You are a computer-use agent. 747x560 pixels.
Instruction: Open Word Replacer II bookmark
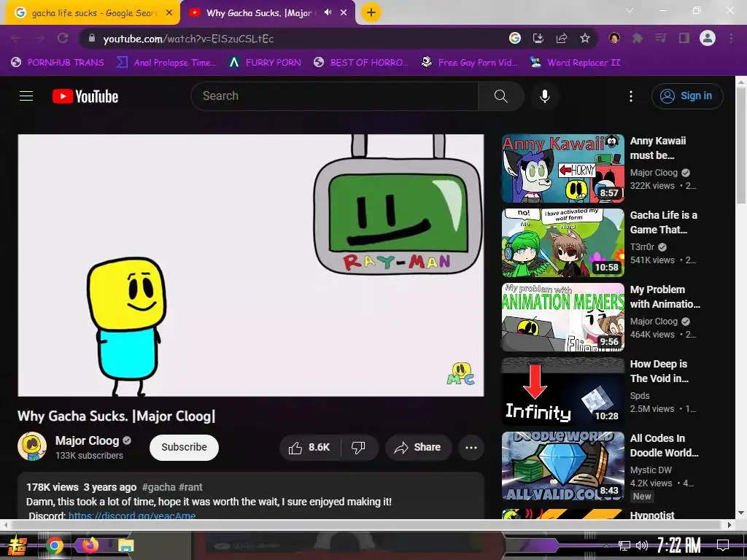(x=575, y=63)
